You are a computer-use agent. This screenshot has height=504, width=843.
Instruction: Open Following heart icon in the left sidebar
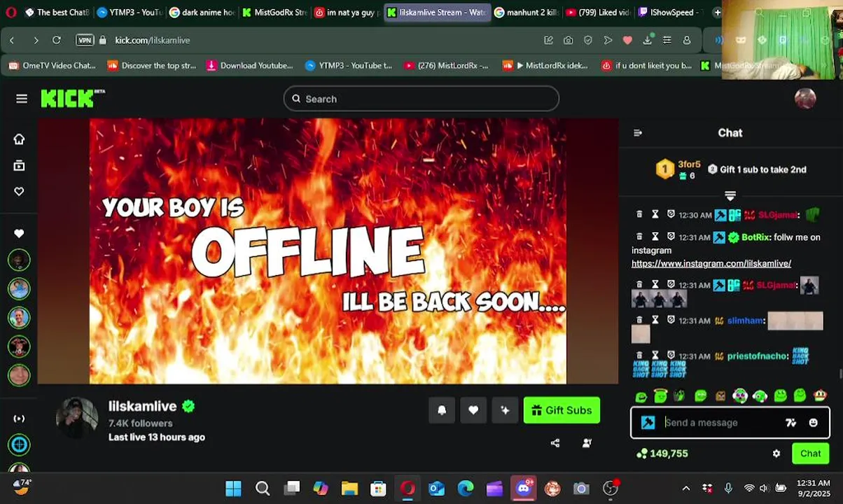click(19, 191)
